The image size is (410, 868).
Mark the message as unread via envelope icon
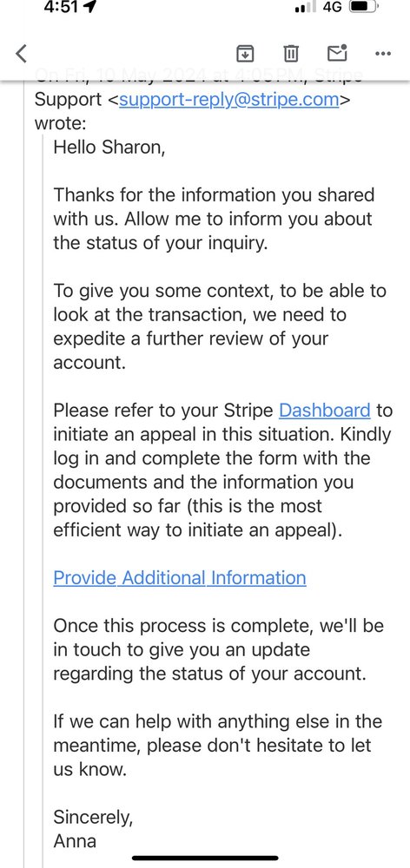(337, 53)
